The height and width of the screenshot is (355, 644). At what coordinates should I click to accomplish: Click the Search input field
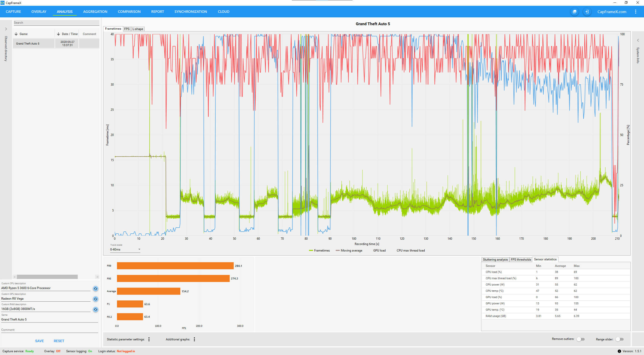(56, 23)
